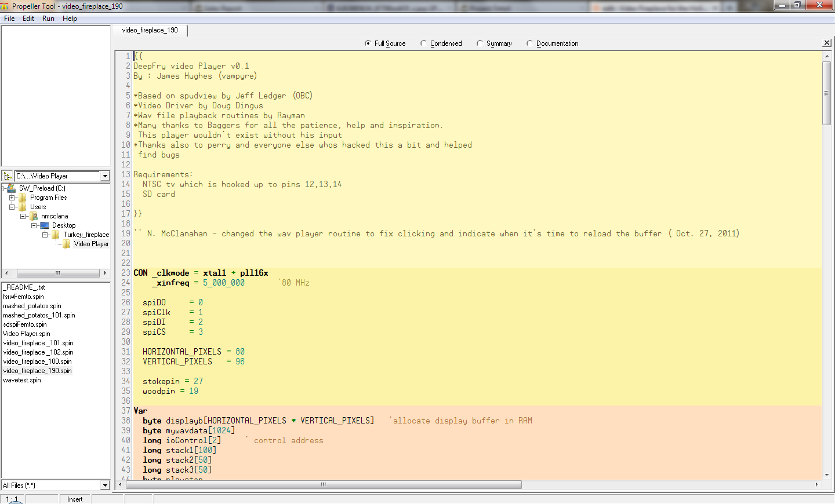Click the stokepin constant on line 34
This screenshot has width=835, height=504.
(161, 381)
